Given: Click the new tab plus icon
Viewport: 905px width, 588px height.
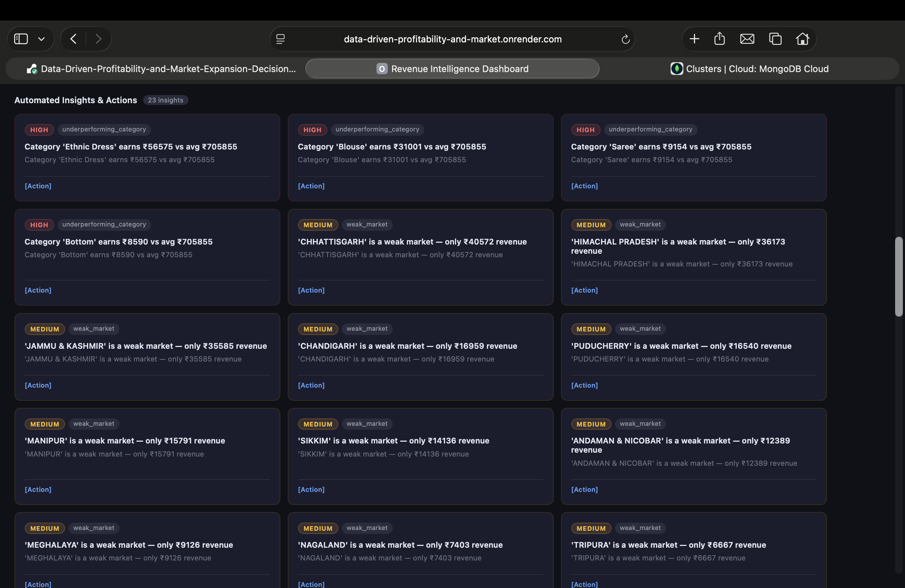Looking at the screenshot, I should coord(694,39).
